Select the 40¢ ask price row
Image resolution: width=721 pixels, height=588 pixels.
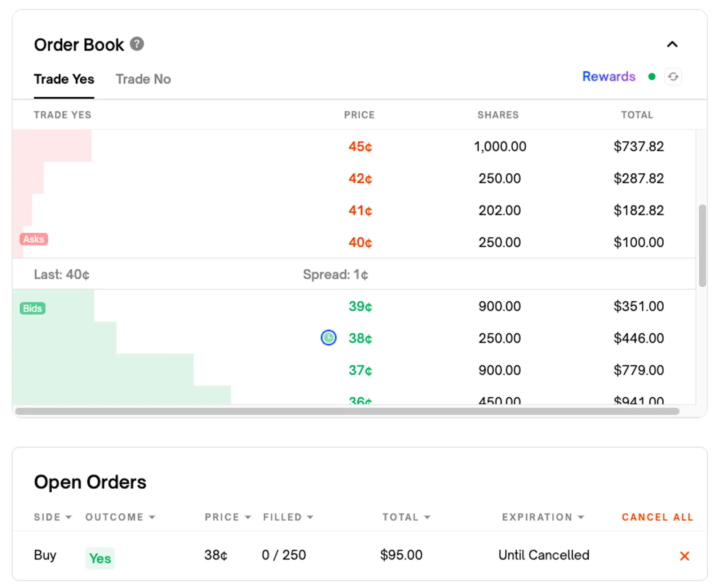(x=360, y=242)
